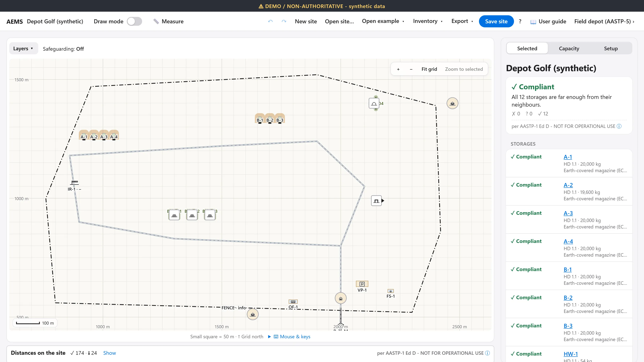This screenshot has height=362, width=644.
Task: Open the Field depot (AASTP-5) selector
Action: tap(604, 21)
